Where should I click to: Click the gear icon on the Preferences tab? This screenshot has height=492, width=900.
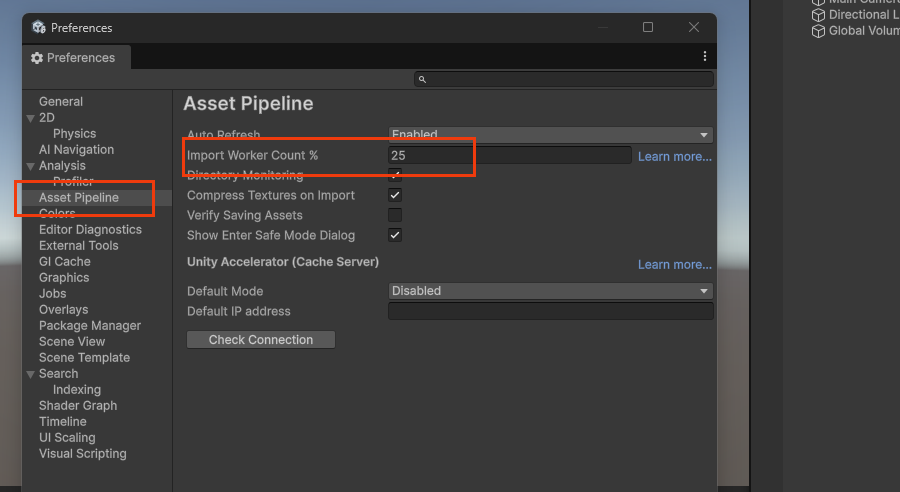(x=37, y=58)
